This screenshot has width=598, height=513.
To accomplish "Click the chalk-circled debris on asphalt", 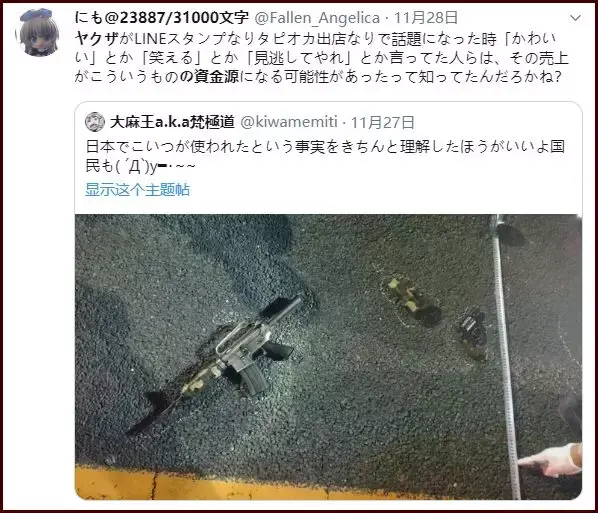I will [411, 301].
